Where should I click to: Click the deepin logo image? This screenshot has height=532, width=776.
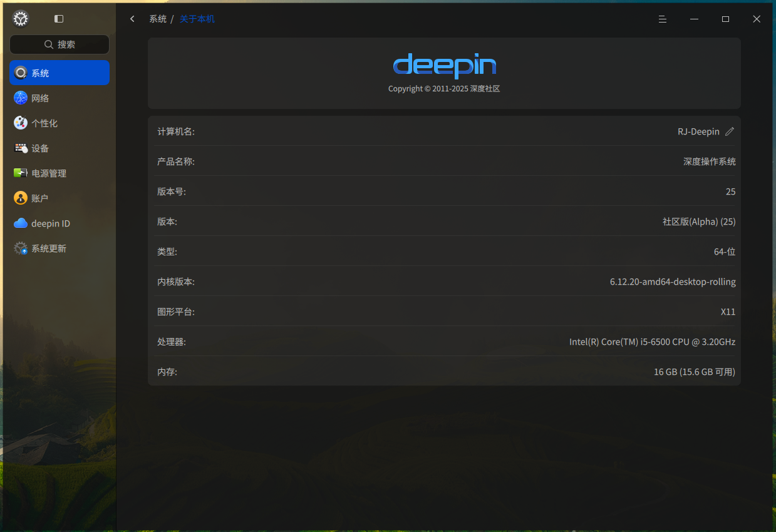coord(445,65)
